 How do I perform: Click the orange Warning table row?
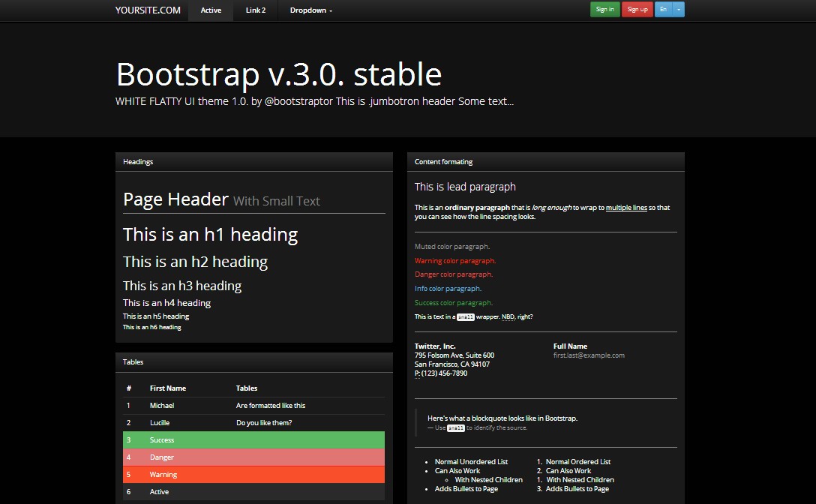tap(254, 474)
